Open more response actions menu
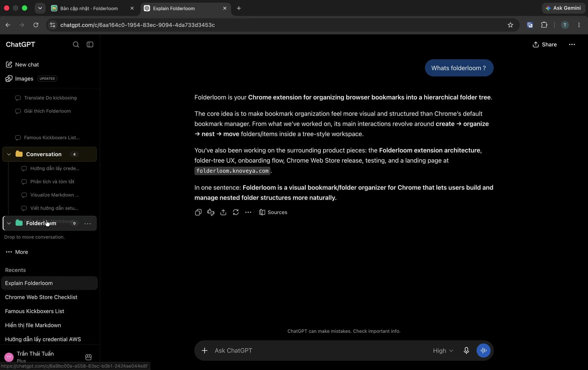Image resolution: width=588 pixels, height=370 pixels. coord(248,212)
